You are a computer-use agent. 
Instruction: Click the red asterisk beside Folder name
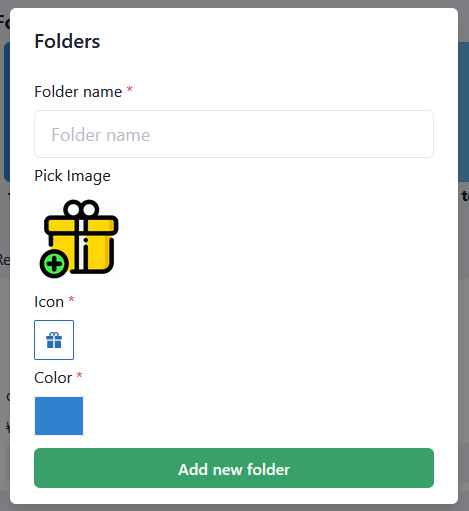pos(130,89)
